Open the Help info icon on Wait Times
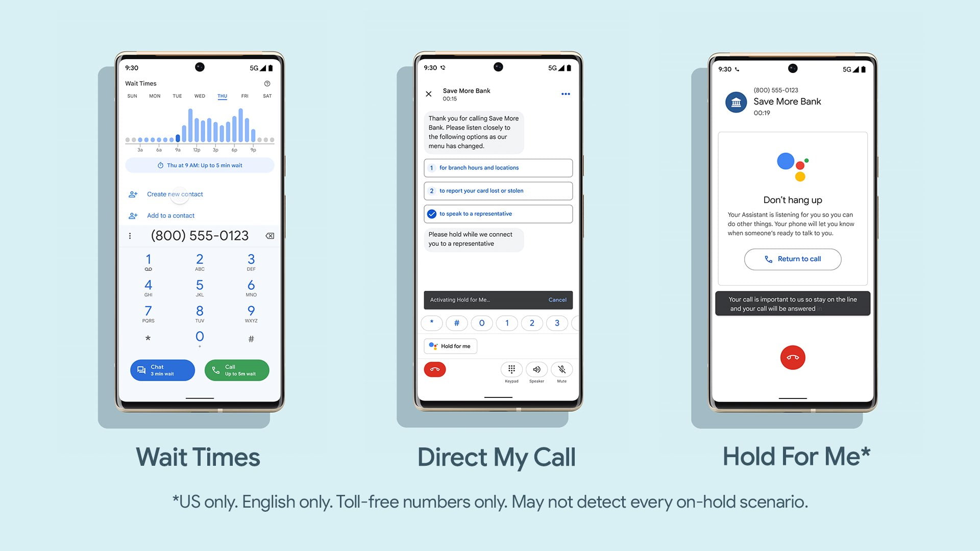 (x=268, y=83)
